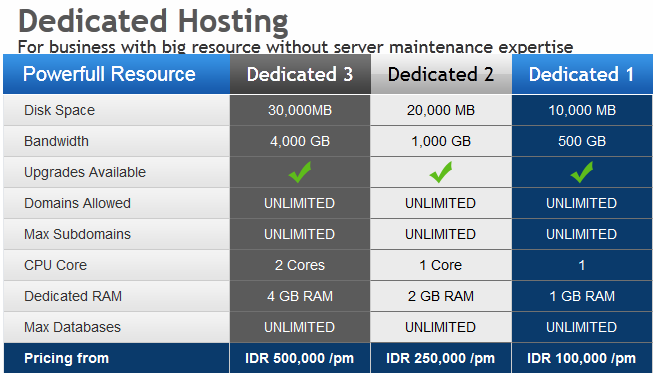
Task: Click Domains Allowed UNLIMITED for Dedicated 1
Action: pyautogui.click(x=582, y=203)
